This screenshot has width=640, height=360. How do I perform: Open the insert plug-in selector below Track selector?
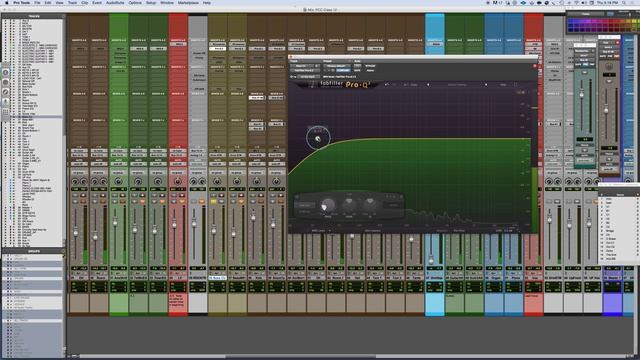[x=305, y=70]
